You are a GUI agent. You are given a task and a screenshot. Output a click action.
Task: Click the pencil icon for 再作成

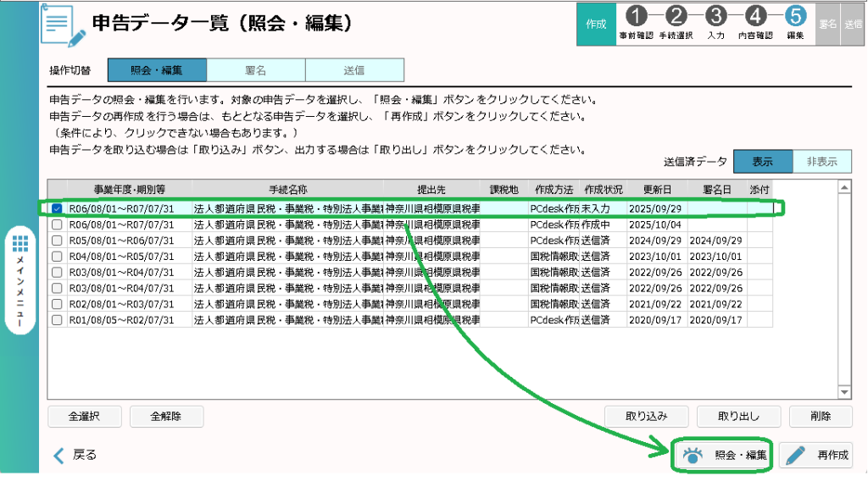pos(795,456)
